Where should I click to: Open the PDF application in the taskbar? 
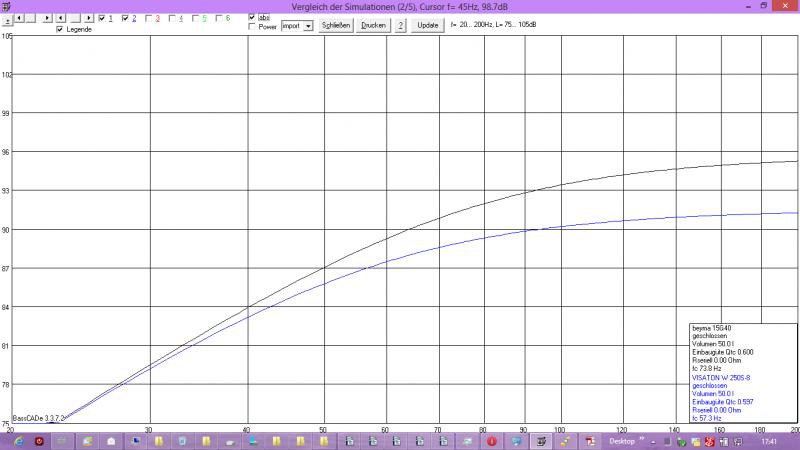(590, 441)
